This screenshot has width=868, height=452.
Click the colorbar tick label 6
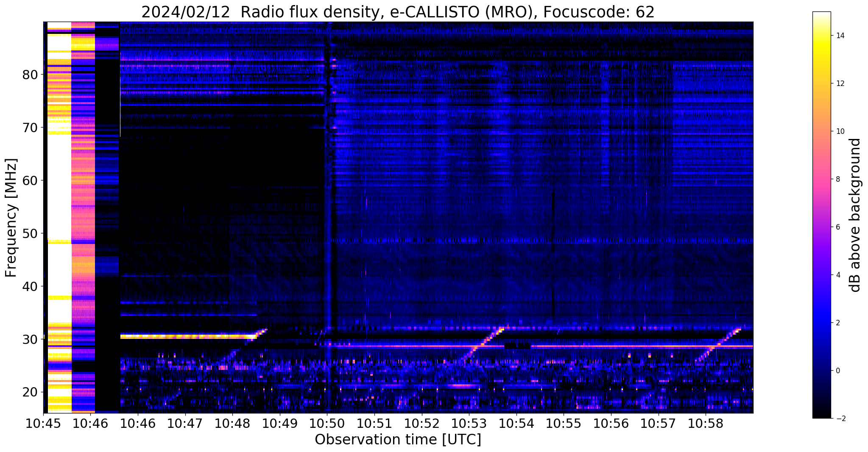tap(837, 227)
